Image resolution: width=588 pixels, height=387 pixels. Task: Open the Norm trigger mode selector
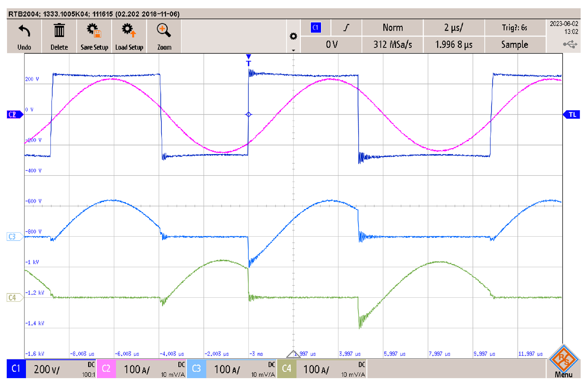coord(393,28)
